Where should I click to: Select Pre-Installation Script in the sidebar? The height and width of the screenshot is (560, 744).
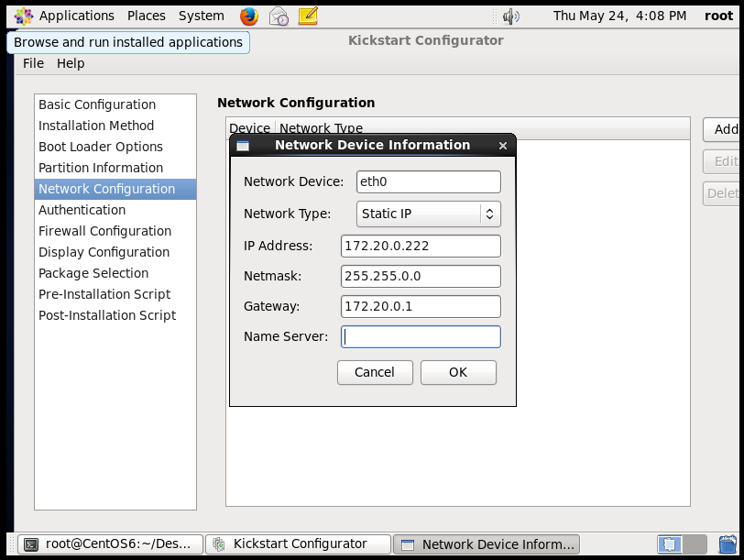(x=115, y=294)
